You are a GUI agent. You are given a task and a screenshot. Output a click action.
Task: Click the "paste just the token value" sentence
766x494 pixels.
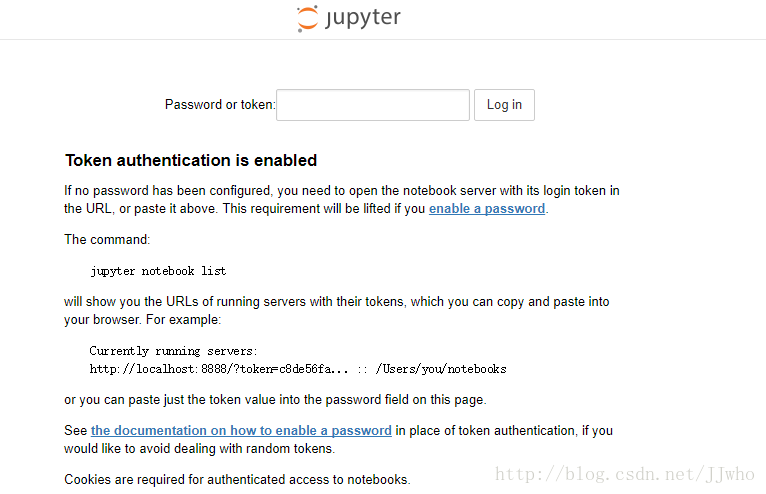click(275, 400)
